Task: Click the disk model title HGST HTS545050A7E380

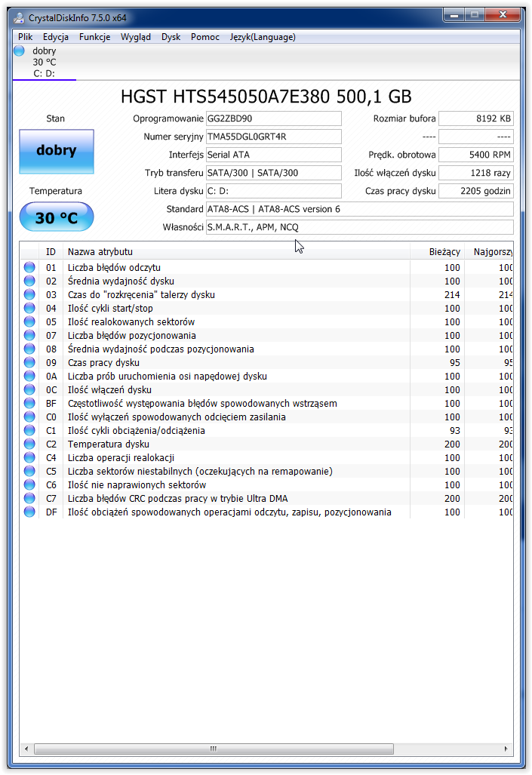Action: tap(266, 97)
